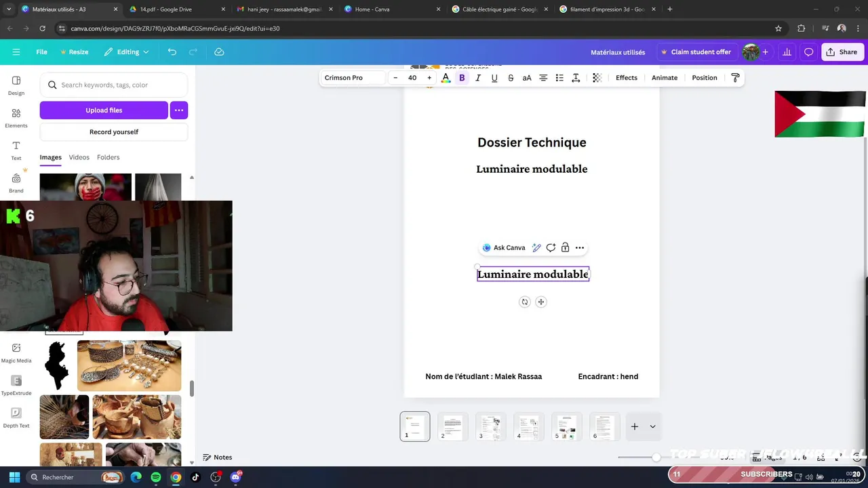Screen dimensions: 868x488
Task: Check the cloud save status icon
Action: 219,52
